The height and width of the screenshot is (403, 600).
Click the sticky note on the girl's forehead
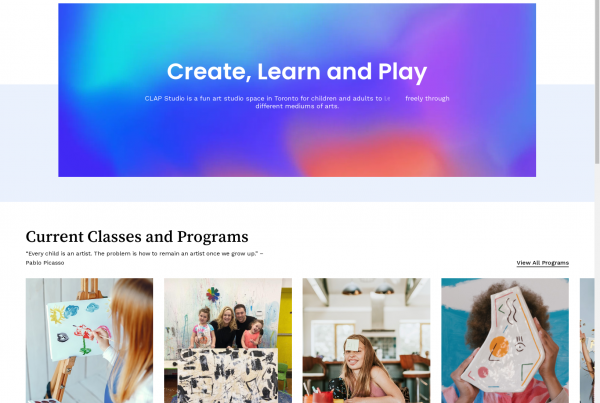(352, 345)
